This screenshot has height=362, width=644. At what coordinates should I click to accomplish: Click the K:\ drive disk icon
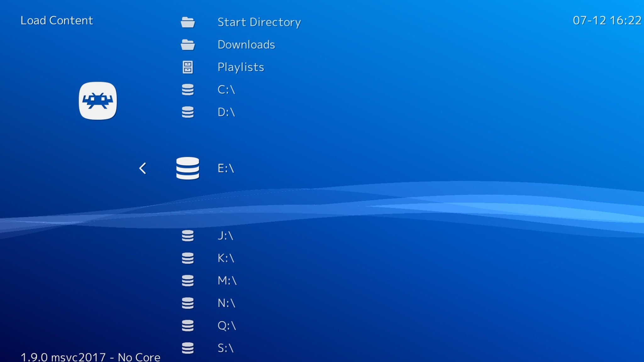point(188,258)
